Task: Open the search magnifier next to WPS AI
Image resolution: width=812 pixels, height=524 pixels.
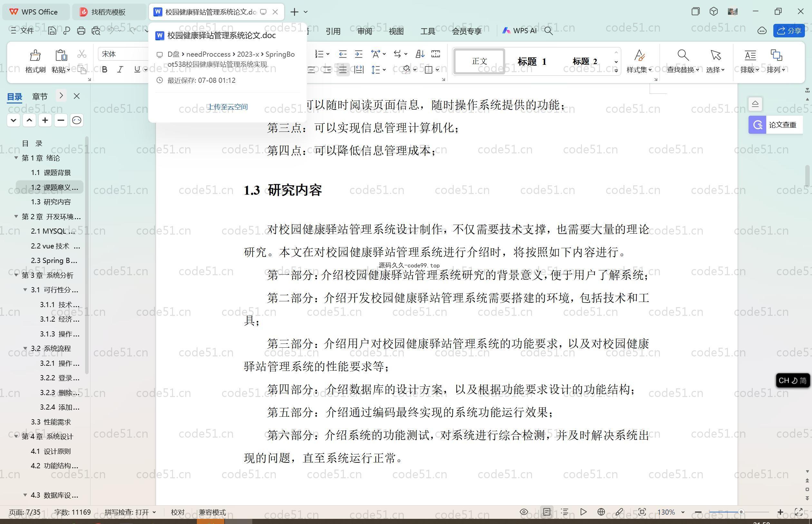Action: (548, 31)
